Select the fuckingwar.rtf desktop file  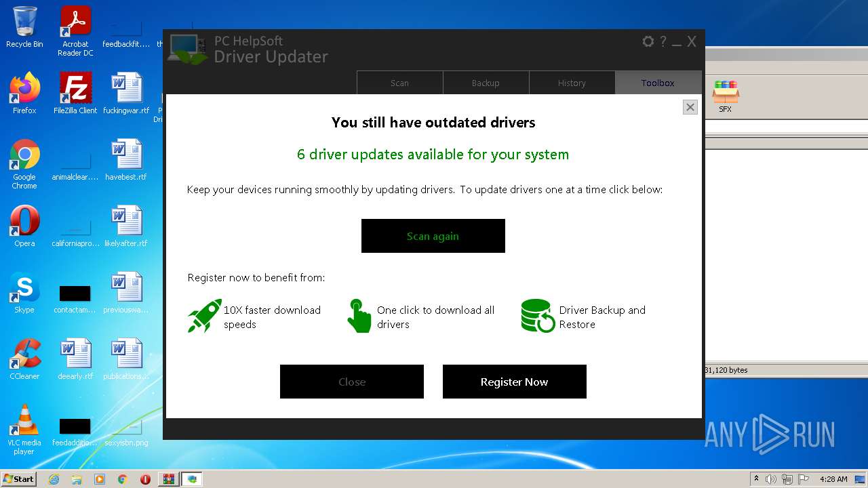click(x=126, y=94)
